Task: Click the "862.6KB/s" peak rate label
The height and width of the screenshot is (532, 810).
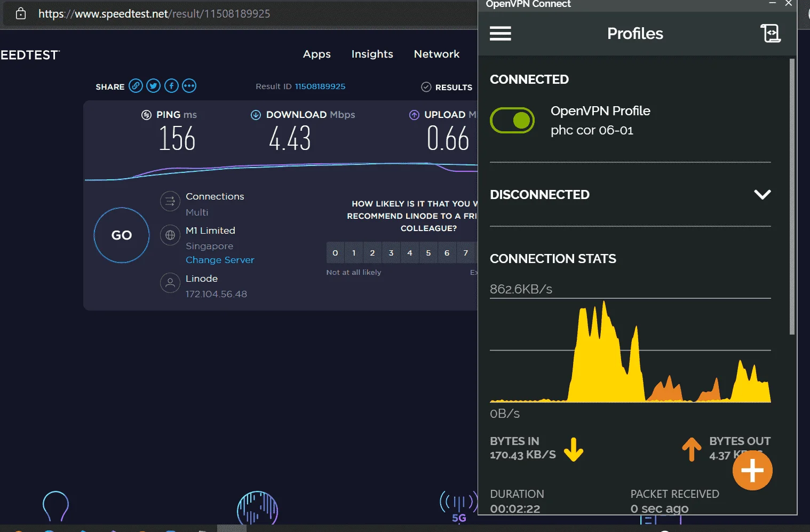Action: tap(521, 289)
